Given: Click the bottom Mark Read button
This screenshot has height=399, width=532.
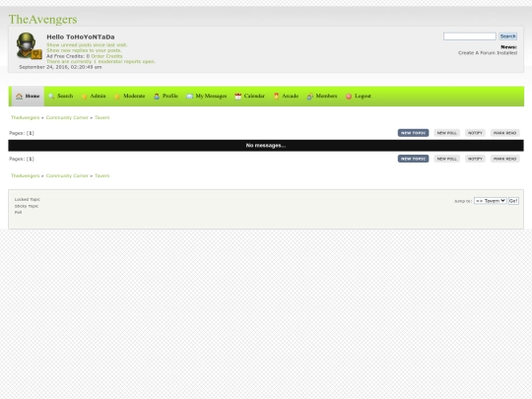Looking at the screenshot, I should coord(504,159).
